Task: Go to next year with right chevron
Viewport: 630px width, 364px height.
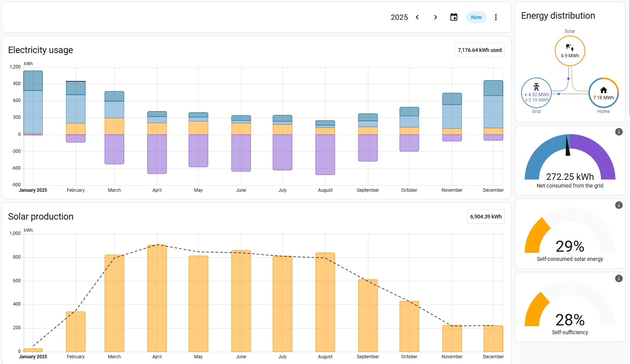Action: pyautogui.click(x=435, y=17)
